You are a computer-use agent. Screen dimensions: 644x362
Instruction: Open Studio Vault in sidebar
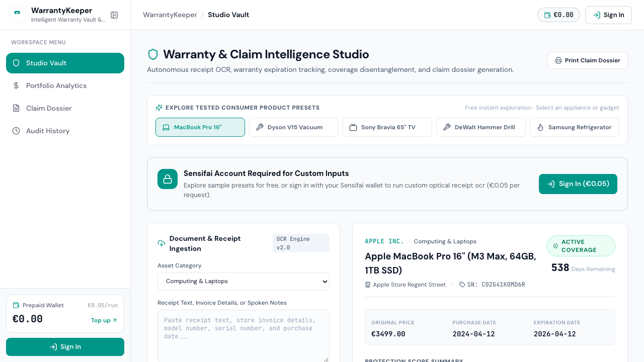point(65,63)
